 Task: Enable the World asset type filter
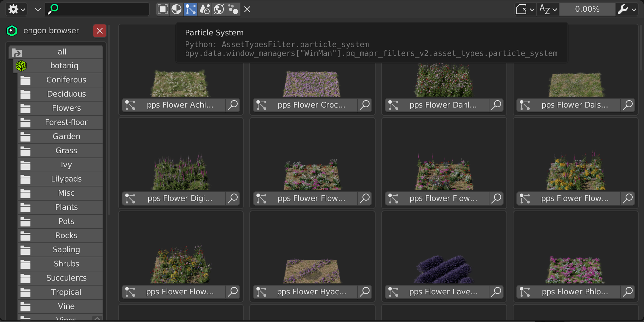click(219, 9)
